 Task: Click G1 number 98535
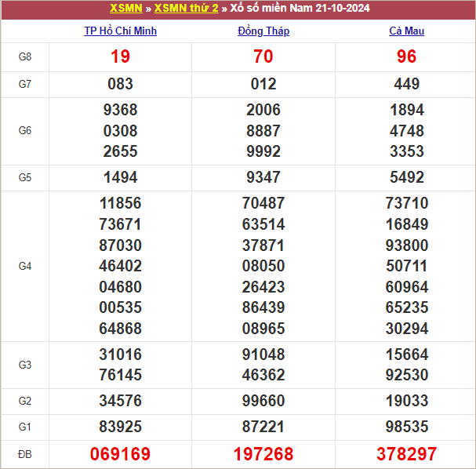(407, 427)
